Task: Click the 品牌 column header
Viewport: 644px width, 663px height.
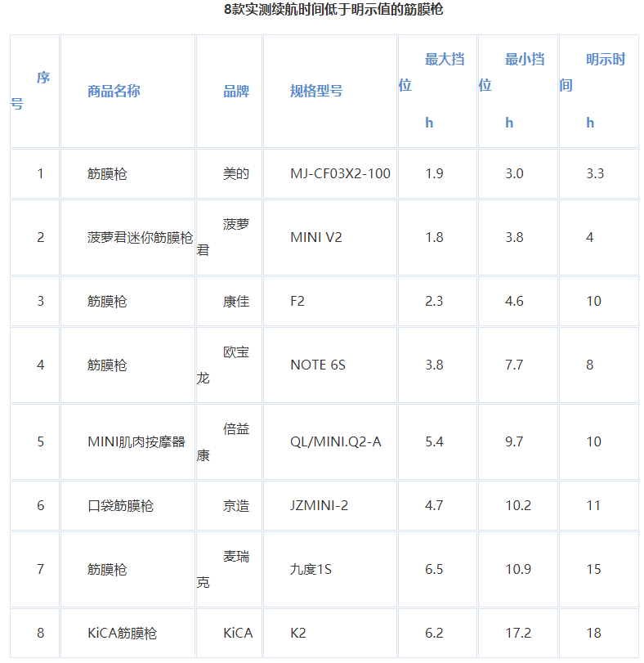Action: point(236,91)
